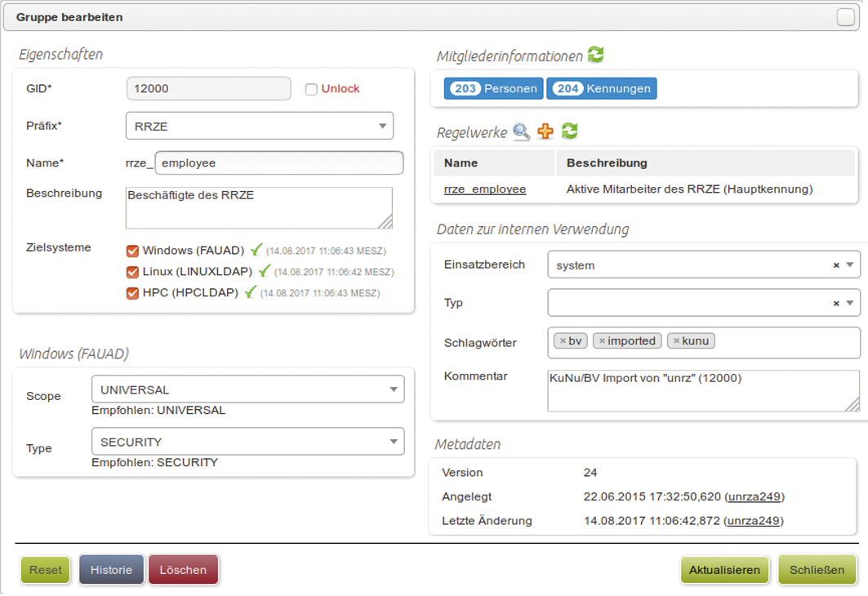Add a new Regelwerk with the plus icon
Screen dimensions: 868x596
pos(545,131)
